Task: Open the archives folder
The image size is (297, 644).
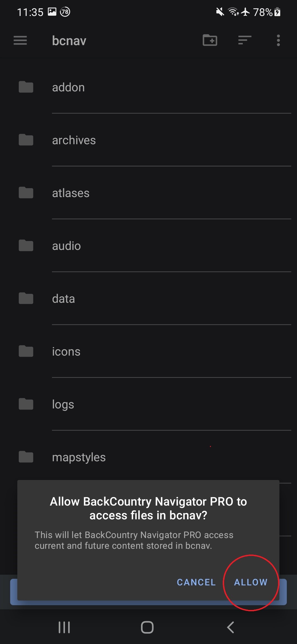Action: [x=74, y=140]
